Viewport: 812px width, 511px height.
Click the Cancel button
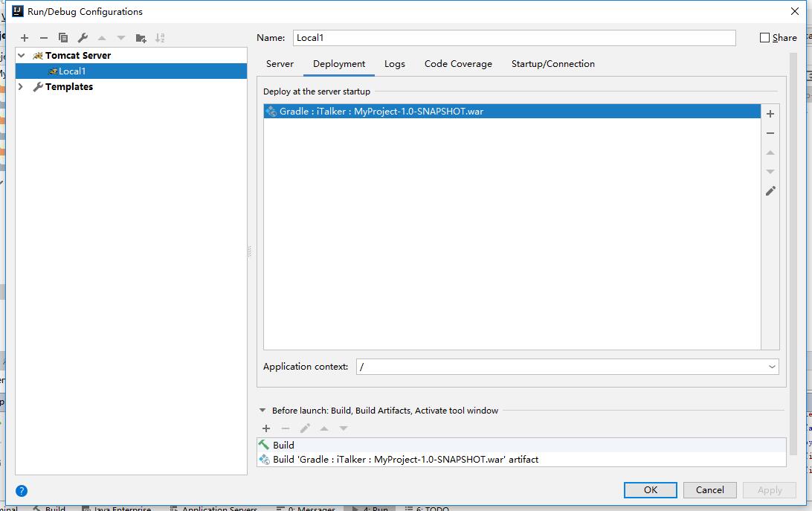pos(710,489)
